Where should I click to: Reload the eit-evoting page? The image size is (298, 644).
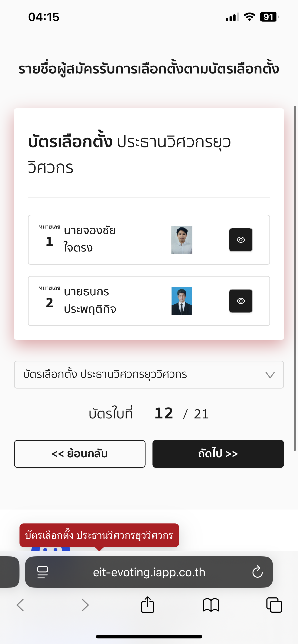(257, 572)
